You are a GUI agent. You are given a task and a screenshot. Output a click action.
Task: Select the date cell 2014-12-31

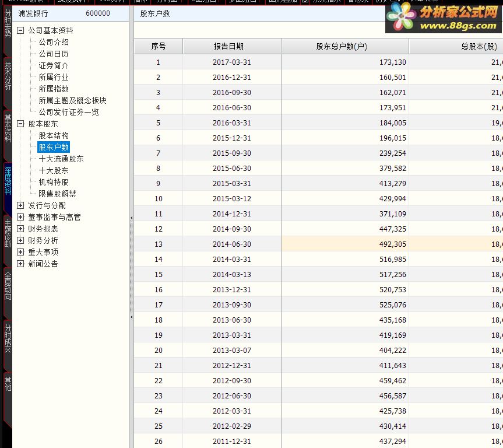(x=231, y=214)
